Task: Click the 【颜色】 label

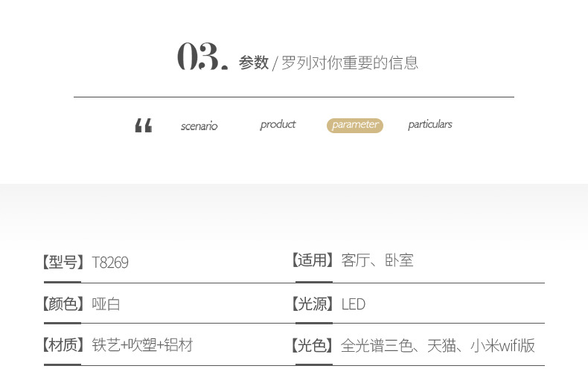Action: pyautogui.click(x=63, y=304)
